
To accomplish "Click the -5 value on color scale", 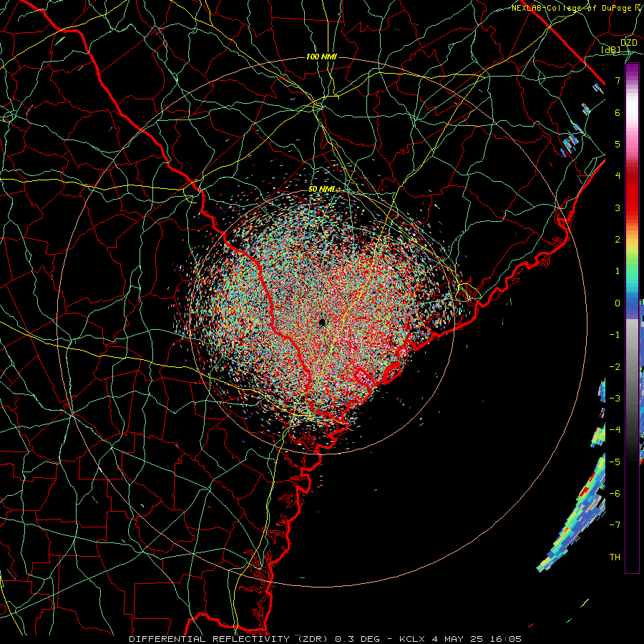I will pos(615,462).
